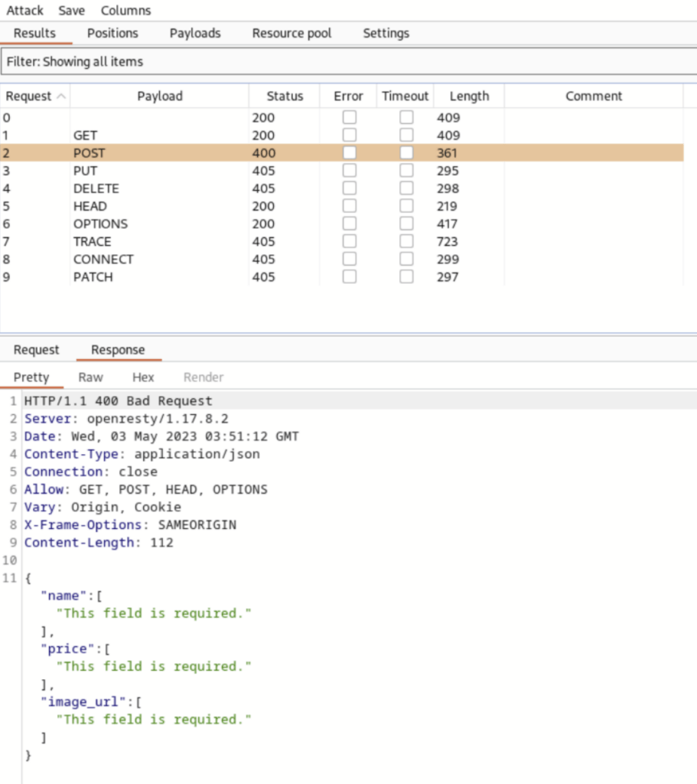Open the Resource pool tab
Screen dimensions: 697x784
click(292, 33)
